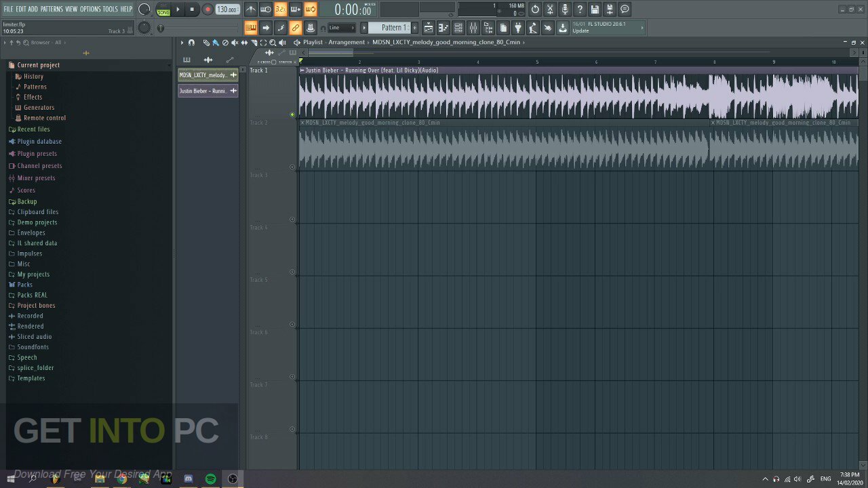Select Justin Bieber - Runni clip in picker
The image size is (868, 488).
click(x=208, y=91)
